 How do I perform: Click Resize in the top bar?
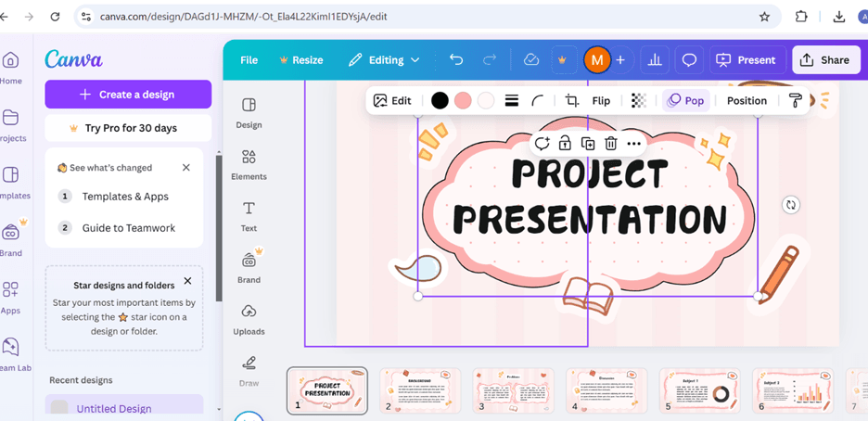click(x=301, y=59)
